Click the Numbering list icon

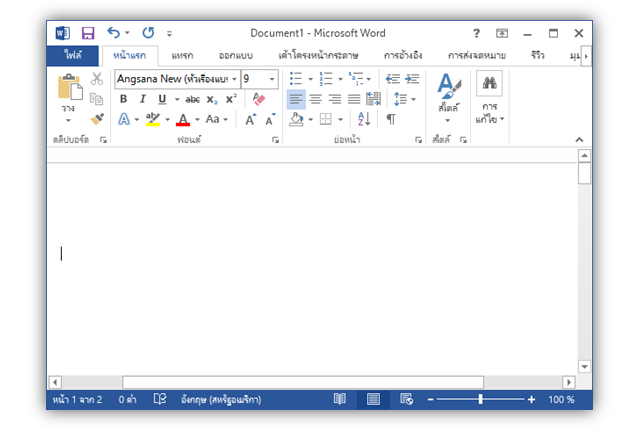(326, 78)
